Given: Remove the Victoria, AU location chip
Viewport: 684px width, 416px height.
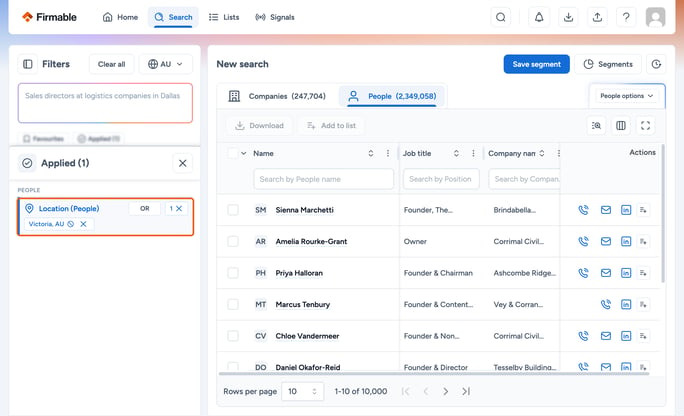Looking at the screenshot, I should (x=83, y=224).
